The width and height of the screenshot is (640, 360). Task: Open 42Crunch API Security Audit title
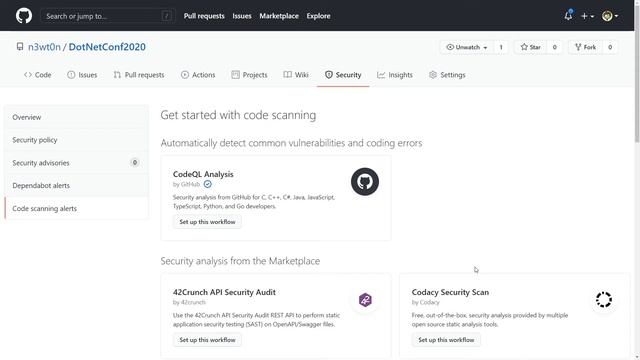click(x=224, y=292)
